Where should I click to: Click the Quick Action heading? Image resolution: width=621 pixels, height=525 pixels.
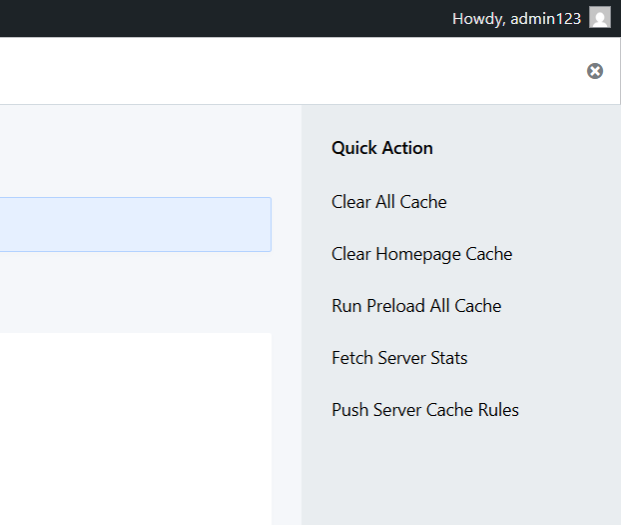click(382, 148)
